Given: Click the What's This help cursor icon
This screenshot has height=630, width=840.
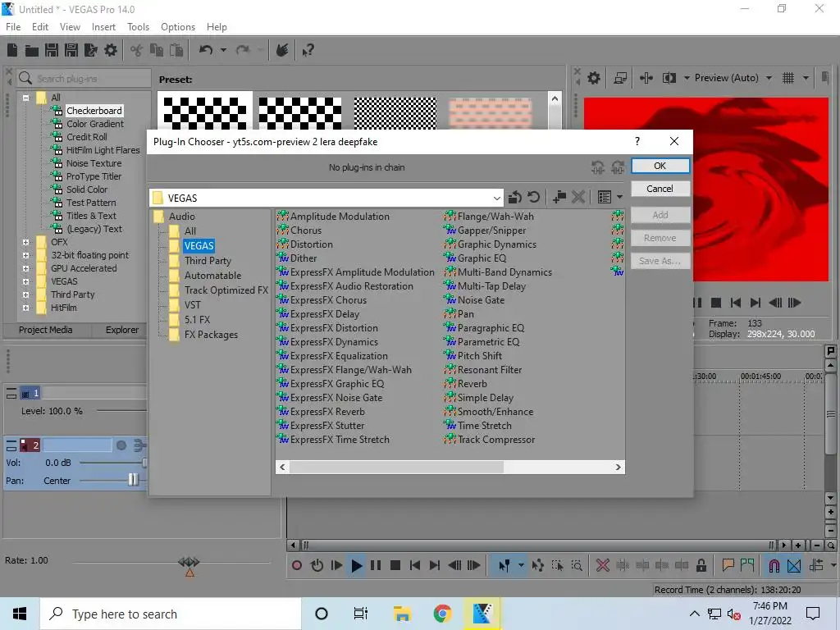Looking at the screenshot, I should 308,50.
